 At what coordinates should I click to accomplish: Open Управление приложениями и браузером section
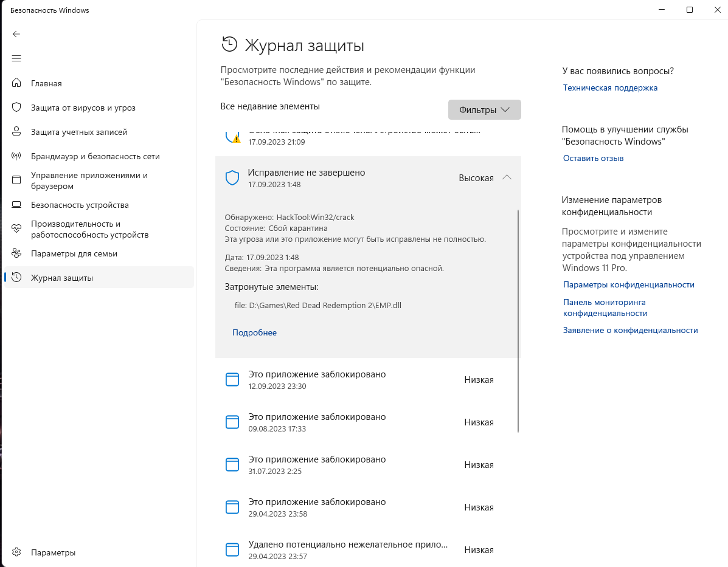tap(89, 180)
